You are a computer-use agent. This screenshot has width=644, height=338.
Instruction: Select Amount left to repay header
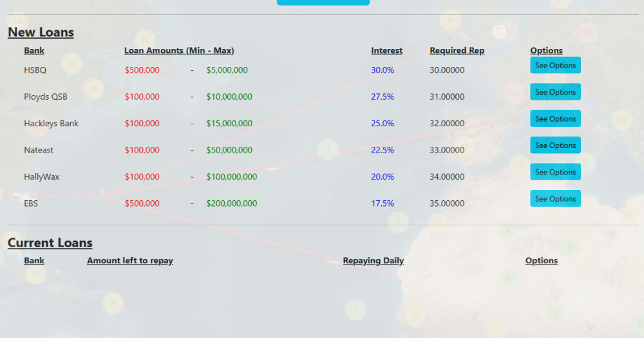[129, 260]
